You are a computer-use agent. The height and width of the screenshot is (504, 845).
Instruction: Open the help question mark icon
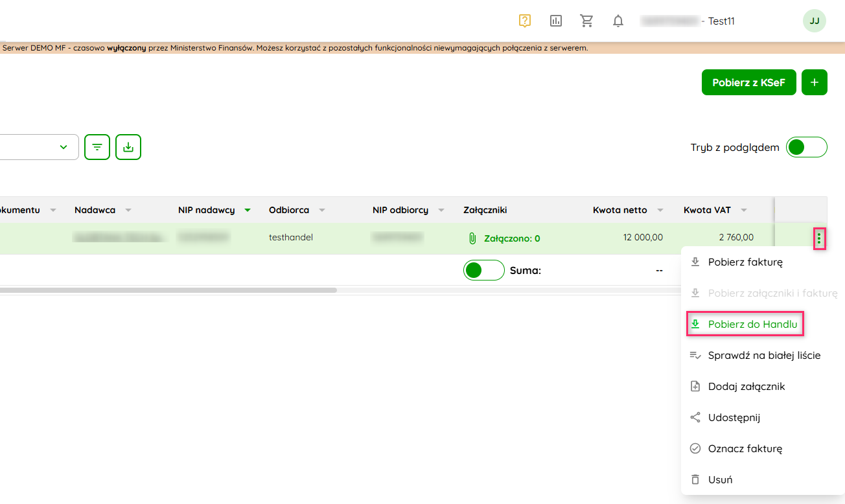point(525,21)
